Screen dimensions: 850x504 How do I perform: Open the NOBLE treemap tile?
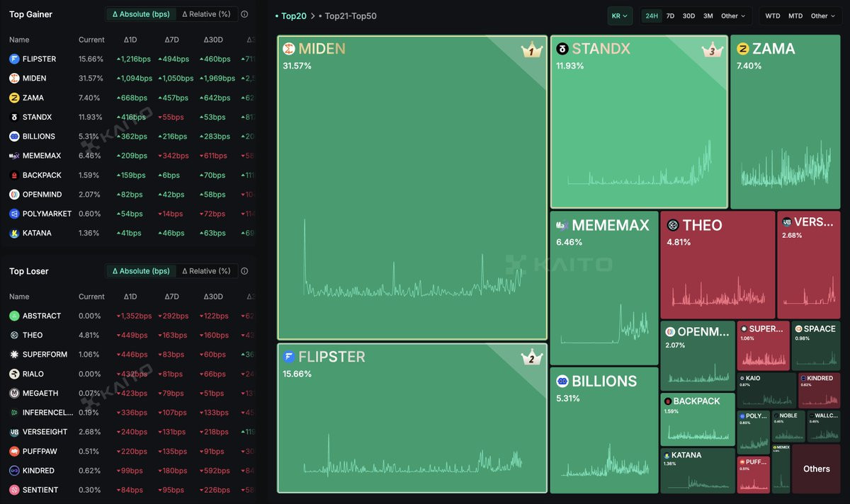(x=788, y=427)
